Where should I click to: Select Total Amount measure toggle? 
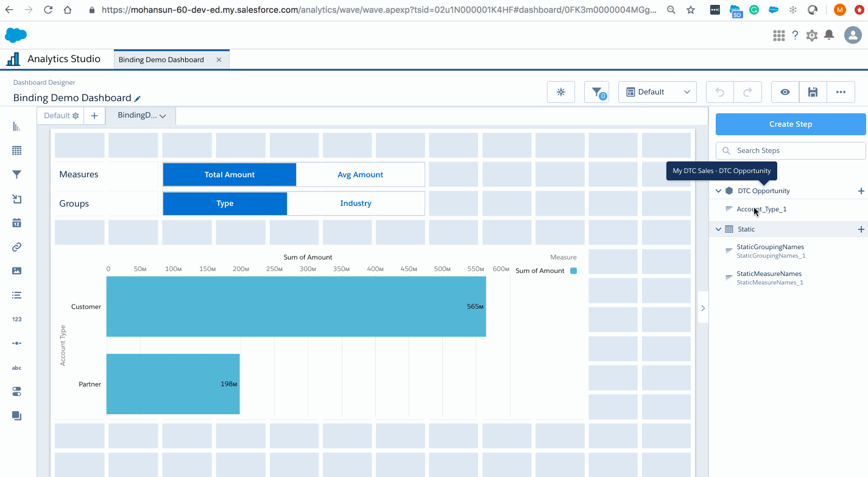click(230, 174)
